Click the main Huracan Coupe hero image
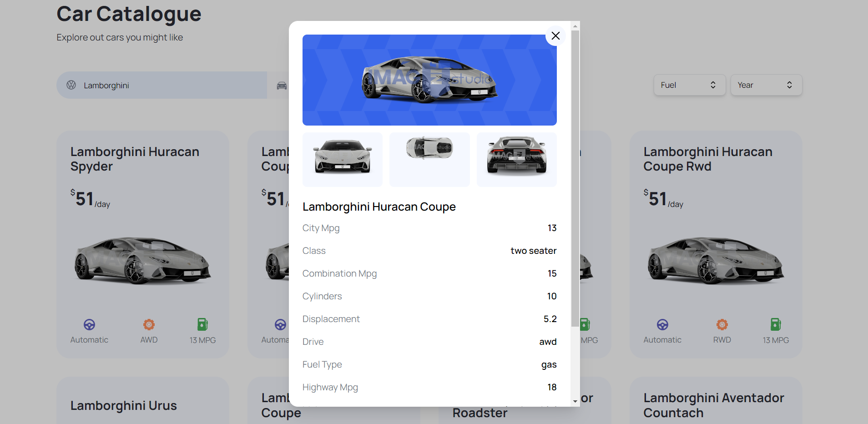Viewport: 868px width, 424px height. 429,80
